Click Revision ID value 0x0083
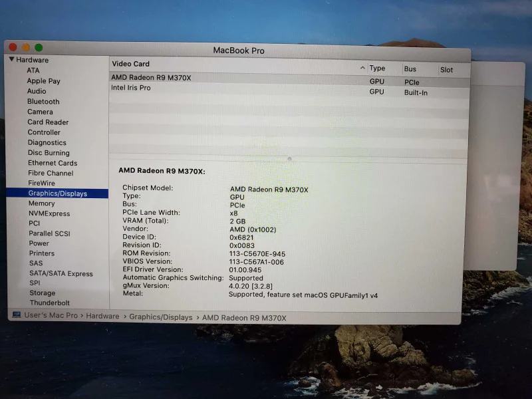Viewport: 532px width, 399px height. click(x=241, y=245)
